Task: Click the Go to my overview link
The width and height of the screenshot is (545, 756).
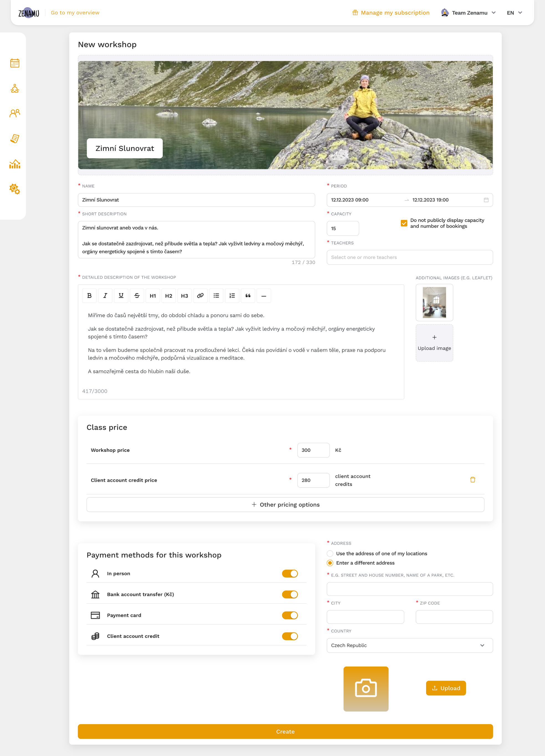Action: (x=75, y=12)
